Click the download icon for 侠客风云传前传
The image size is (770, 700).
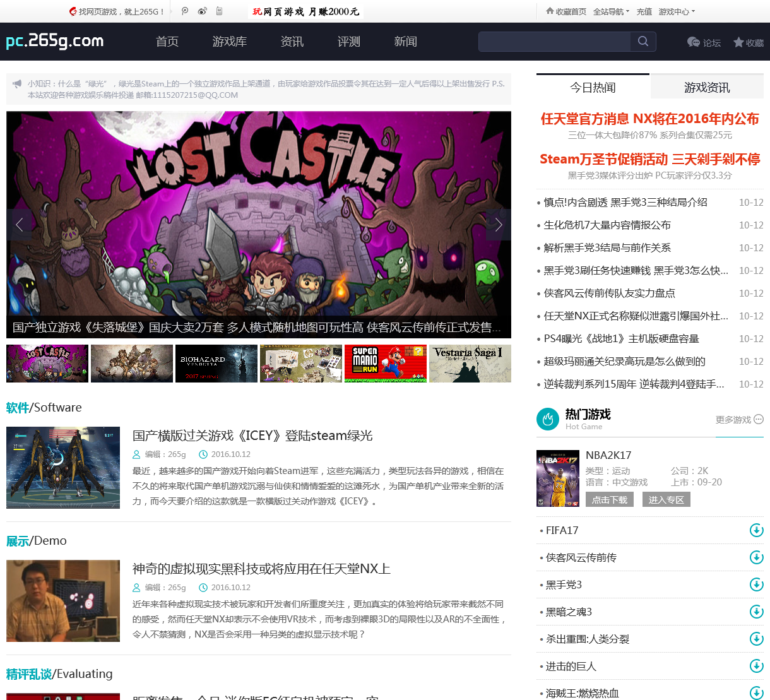(756, 557)
